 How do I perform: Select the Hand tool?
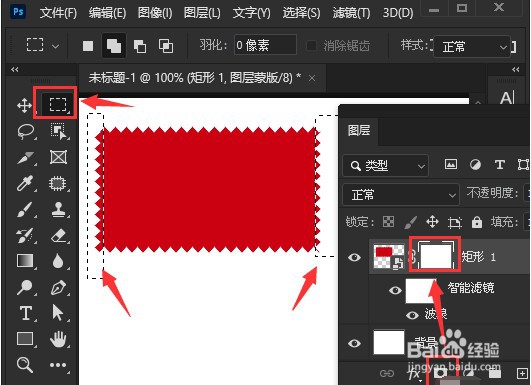coord(58,339)
